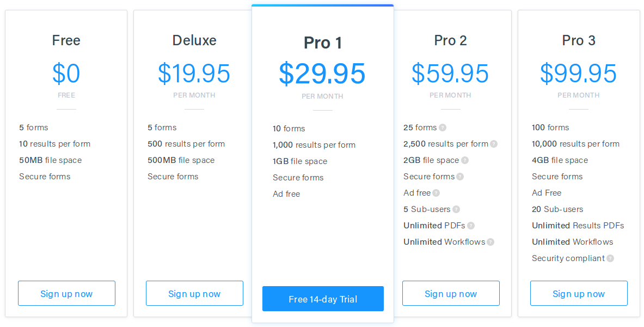Click the help icon next to 2,500 results per form
Screen dimensions: 644x327
click(494, 143)
